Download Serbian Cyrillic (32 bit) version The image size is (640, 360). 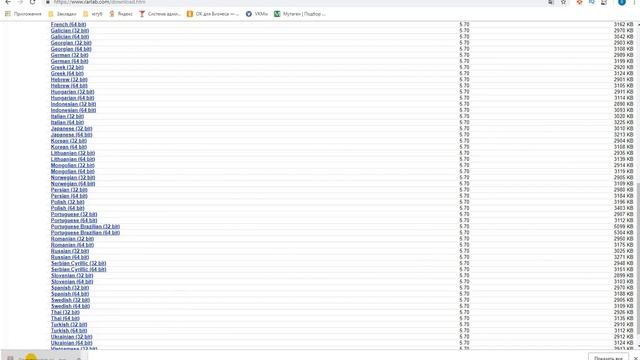tap(78, 263)
